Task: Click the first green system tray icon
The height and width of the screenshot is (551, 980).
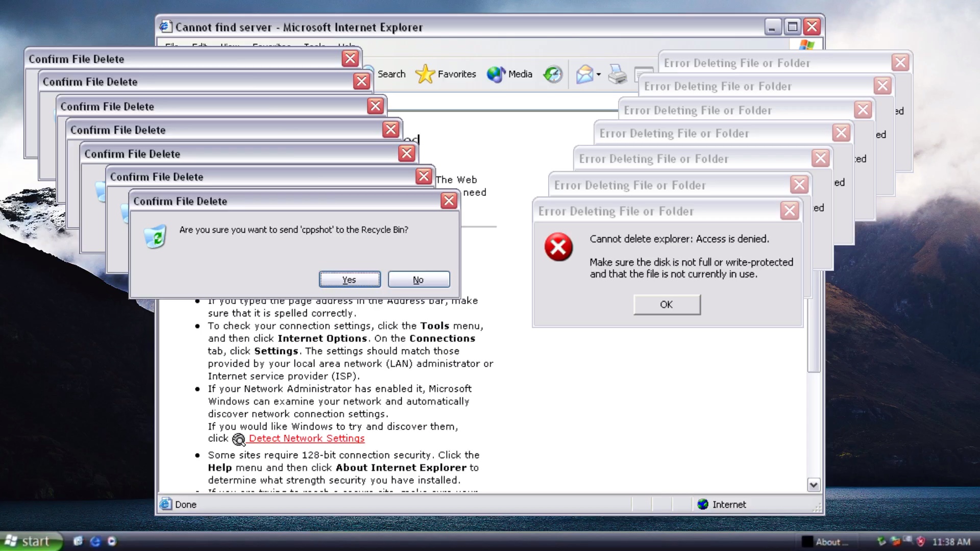Action: point(881,541)
